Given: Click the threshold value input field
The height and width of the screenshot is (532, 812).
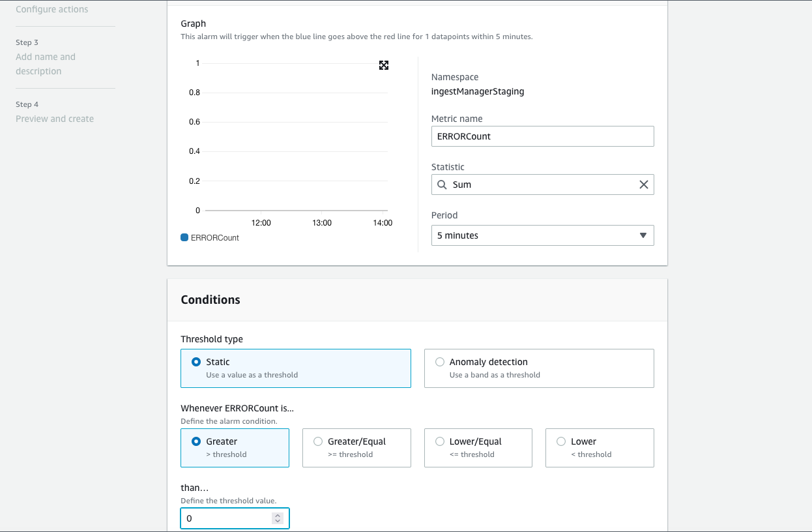Looking at the screenshot, I should (228, 518).
